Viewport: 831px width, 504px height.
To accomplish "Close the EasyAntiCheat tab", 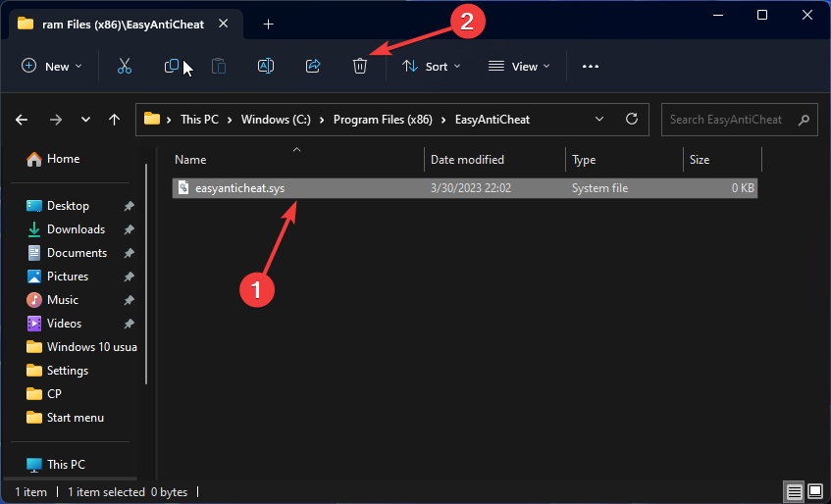I will (224, 24).
